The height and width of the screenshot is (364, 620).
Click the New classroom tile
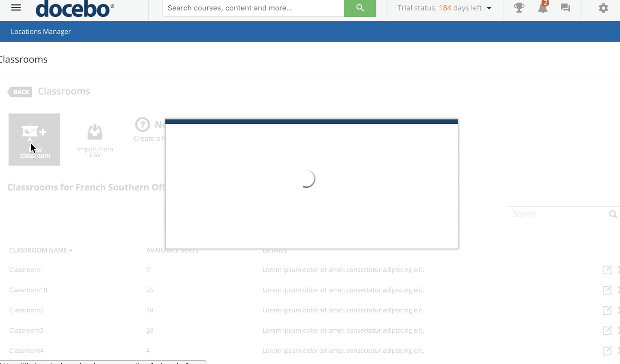(34, 139)
